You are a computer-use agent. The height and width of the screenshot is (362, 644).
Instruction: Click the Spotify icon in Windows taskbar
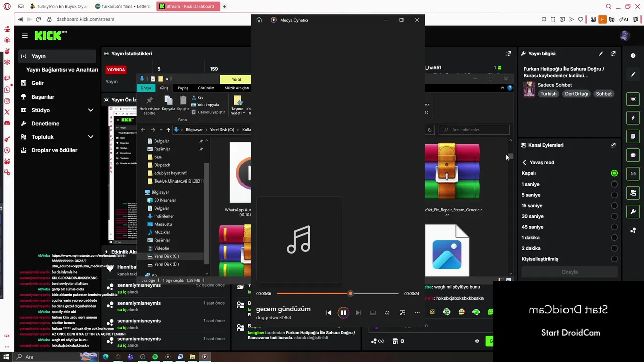[x=155, y=357]
